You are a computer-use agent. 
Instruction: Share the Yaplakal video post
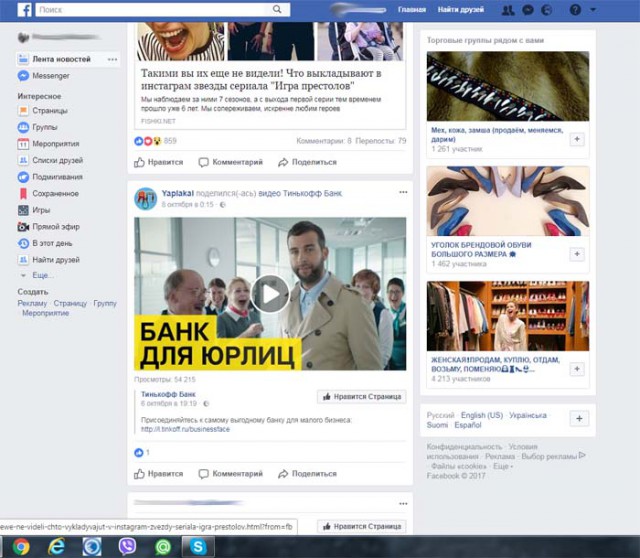pyautogui.click(x=307, y=474)
